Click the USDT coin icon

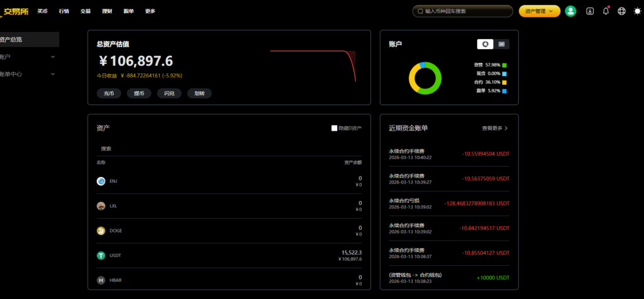point(101,256)
